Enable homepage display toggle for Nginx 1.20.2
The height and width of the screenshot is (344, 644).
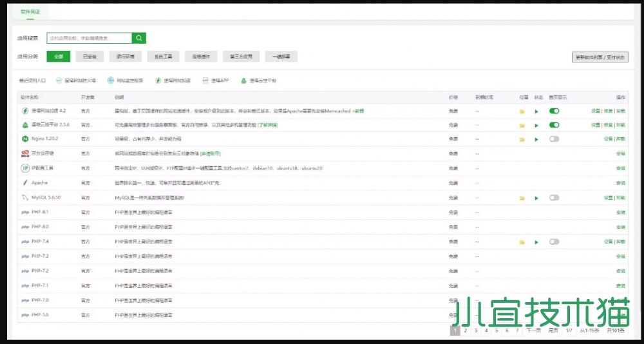(554, 139)
